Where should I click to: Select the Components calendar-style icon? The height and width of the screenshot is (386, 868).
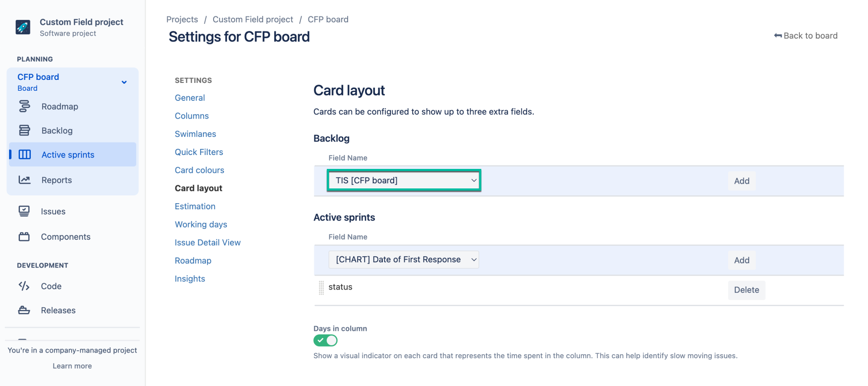click(25, 237)
